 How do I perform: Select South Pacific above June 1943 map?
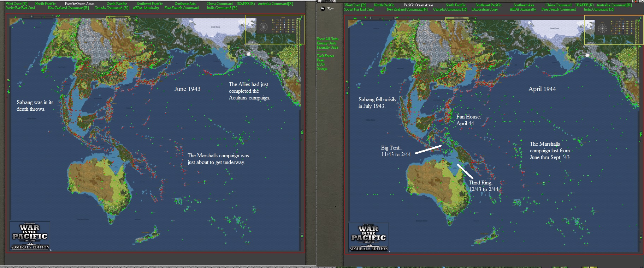(117, 4)
